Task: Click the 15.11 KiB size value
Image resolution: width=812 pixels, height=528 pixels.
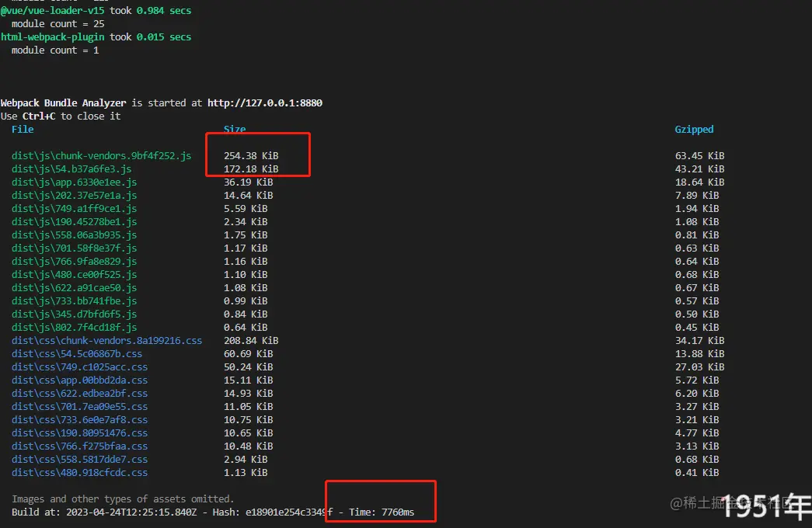Action: [x=248, y=380]
